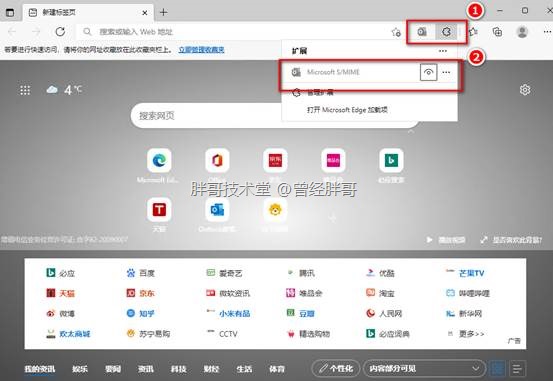Open the iQiyi (爱奇艺) site link
Screen dimensions: 553x381
point(224,273)
